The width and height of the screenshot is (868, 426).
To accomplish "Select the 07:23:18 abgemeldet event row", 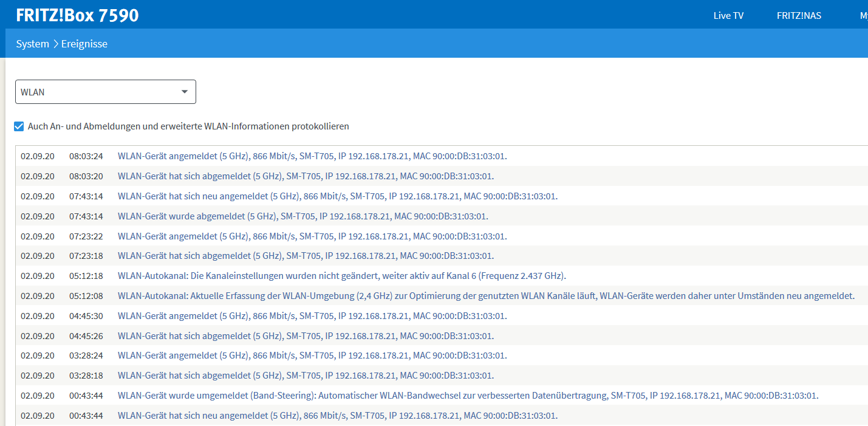I will tap(442, 256).
